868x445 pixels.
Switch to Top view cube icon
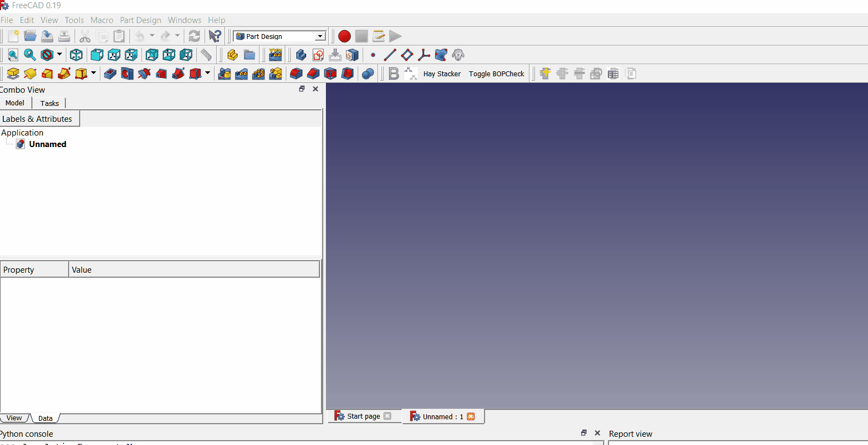[x=114, y=55]
